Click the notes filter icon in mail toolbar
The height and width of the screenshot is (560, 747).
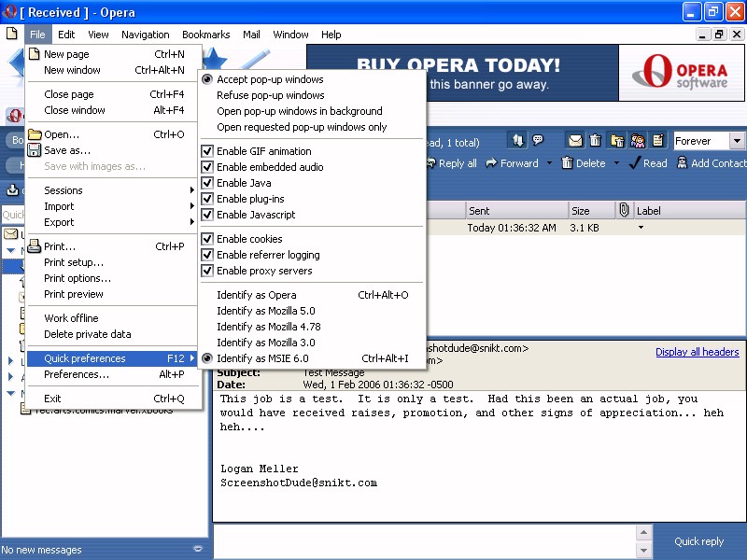pos(658,141)
